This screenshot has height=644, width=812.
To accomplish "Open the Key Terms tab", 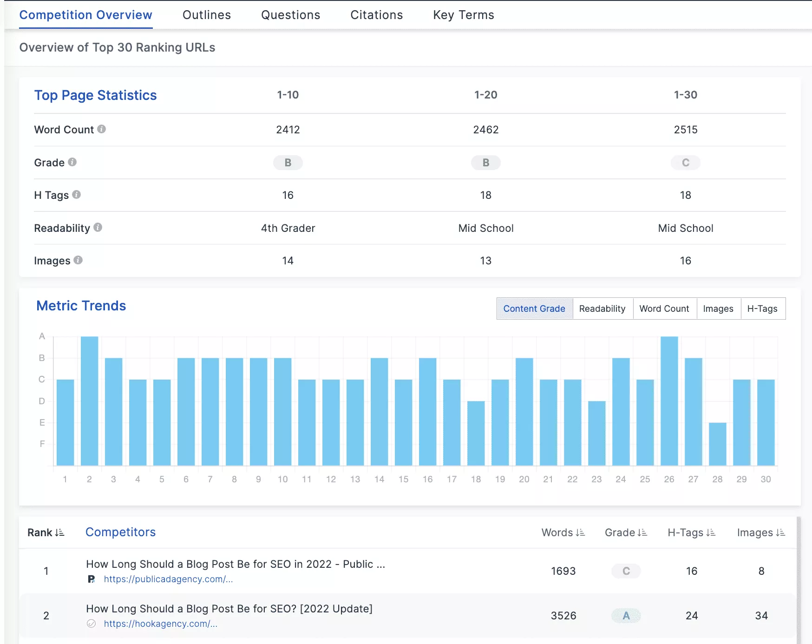I will point(463,15).
